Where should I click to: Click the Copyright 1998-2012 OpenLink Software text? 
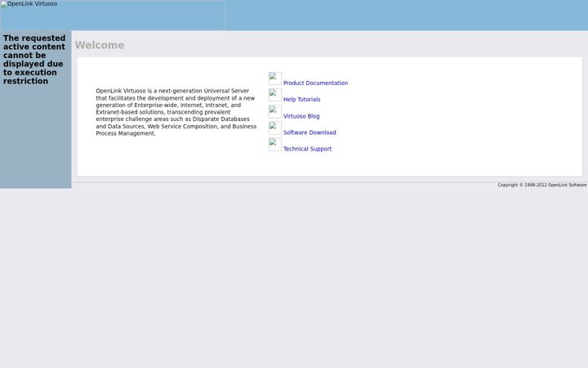tap(542, 185)
